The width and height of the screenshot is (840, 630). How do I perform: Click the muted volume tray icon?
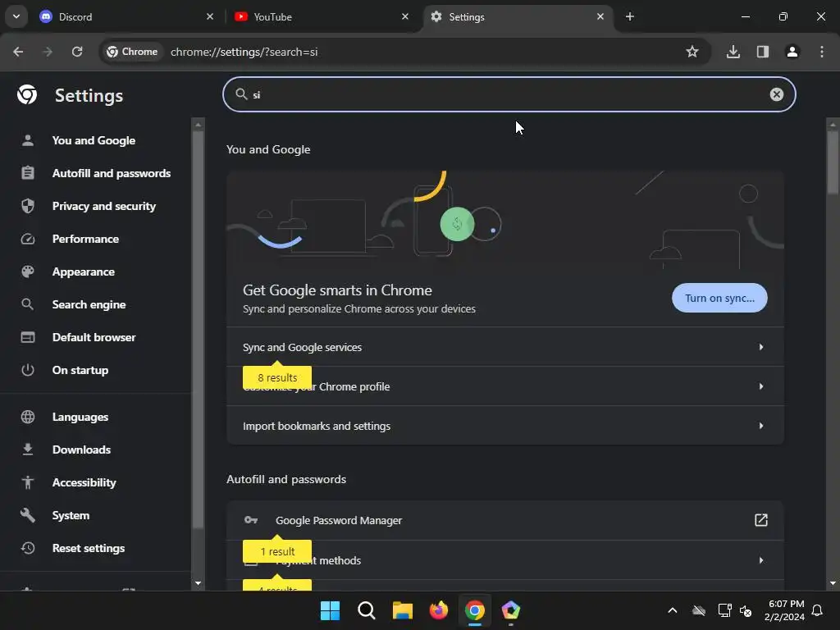point(746,610)
